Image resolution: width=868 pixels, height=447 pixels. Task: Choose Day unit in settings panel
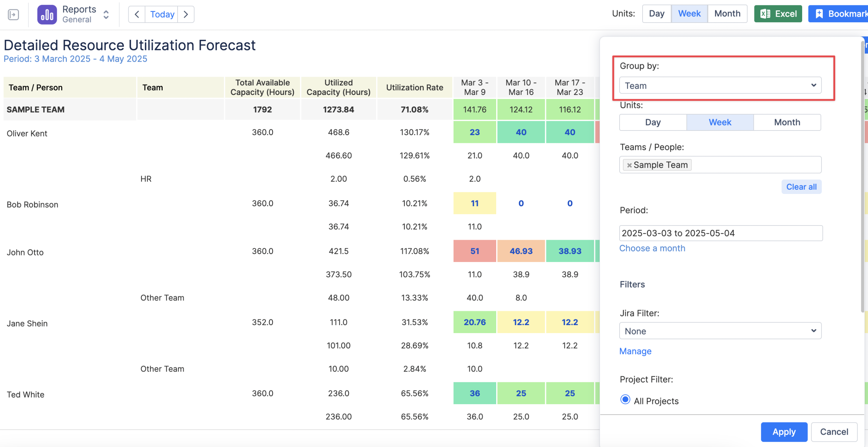653,122
